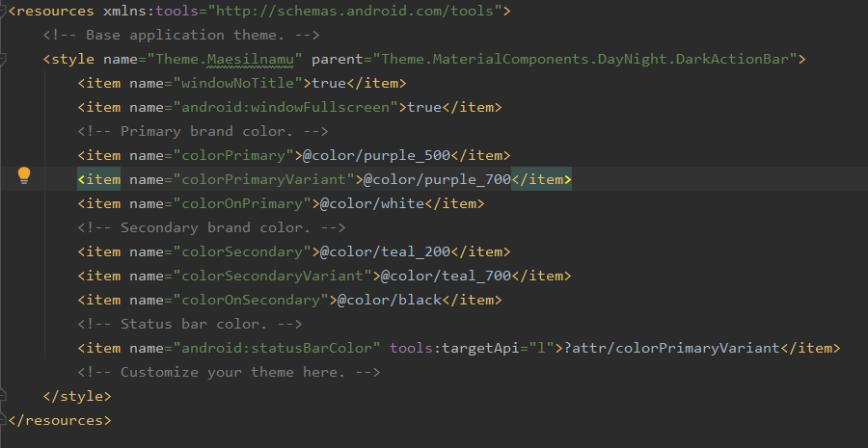The image size is (868, 448).
Task: Place cursor on windowNoTitle attribute
Action: click(237, 84)
